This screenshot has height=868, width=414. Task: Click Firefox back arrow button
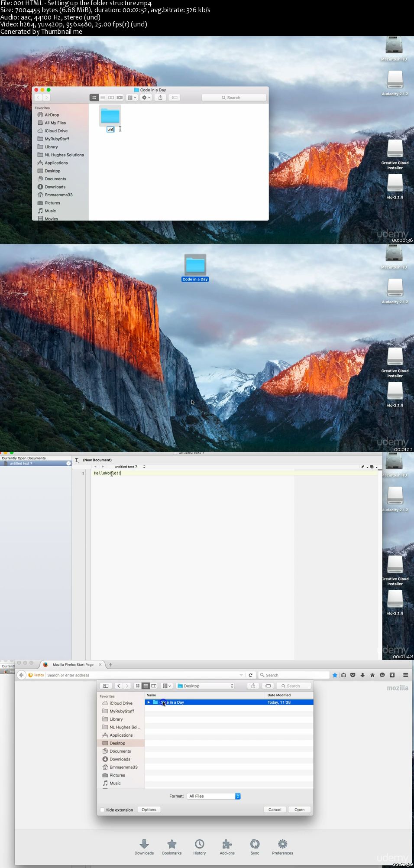coord(21,675)
